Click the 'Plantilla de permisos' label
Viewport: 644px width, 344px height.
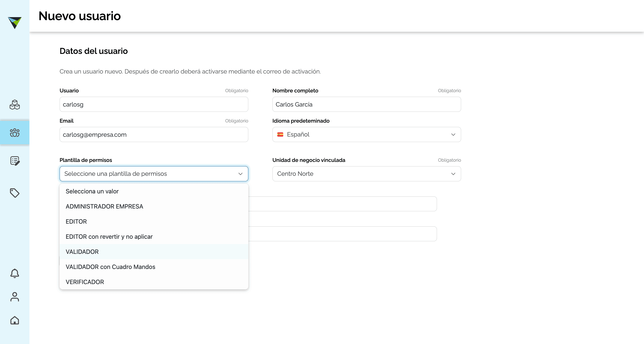[86, 160]
